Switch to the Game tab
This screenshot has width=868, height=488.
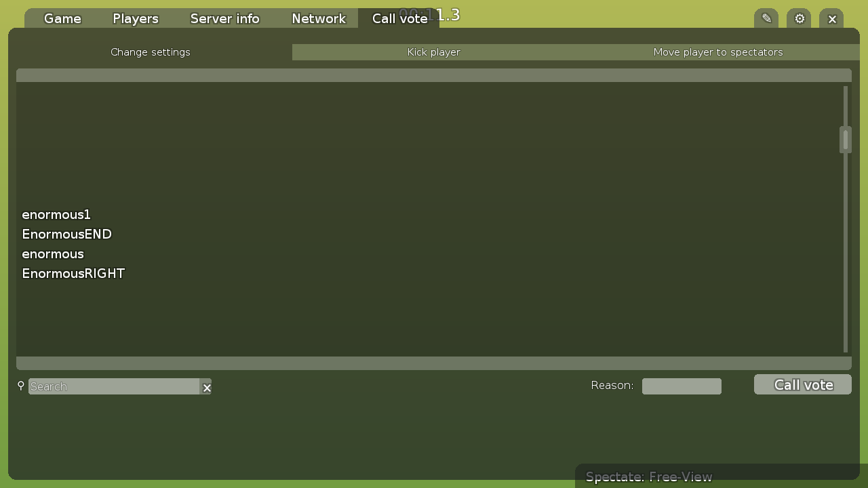62,18
